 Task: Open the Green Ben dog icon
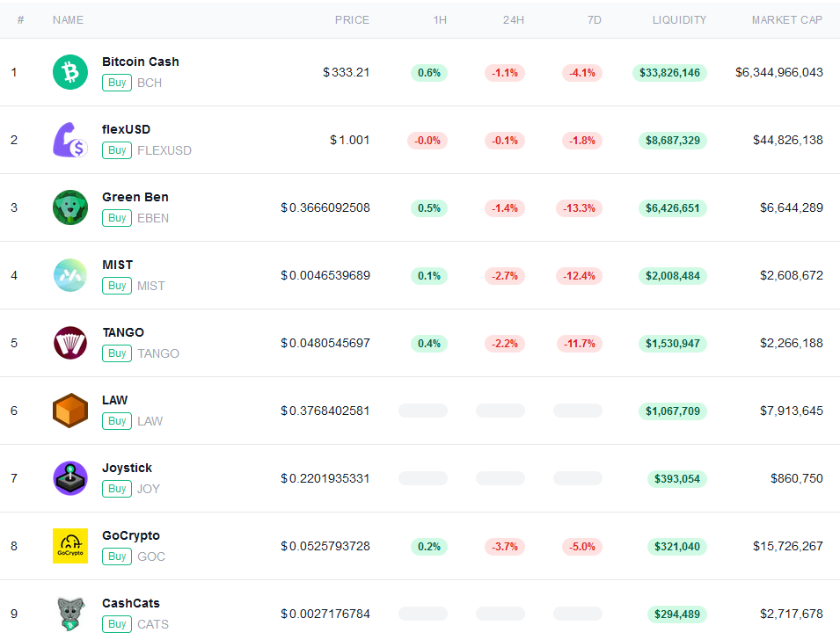coord(70,207)
